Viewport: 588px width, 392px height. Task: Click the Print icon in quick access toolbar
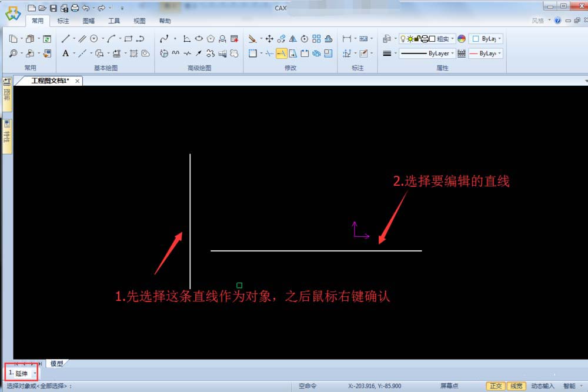(x=74, y=8)
